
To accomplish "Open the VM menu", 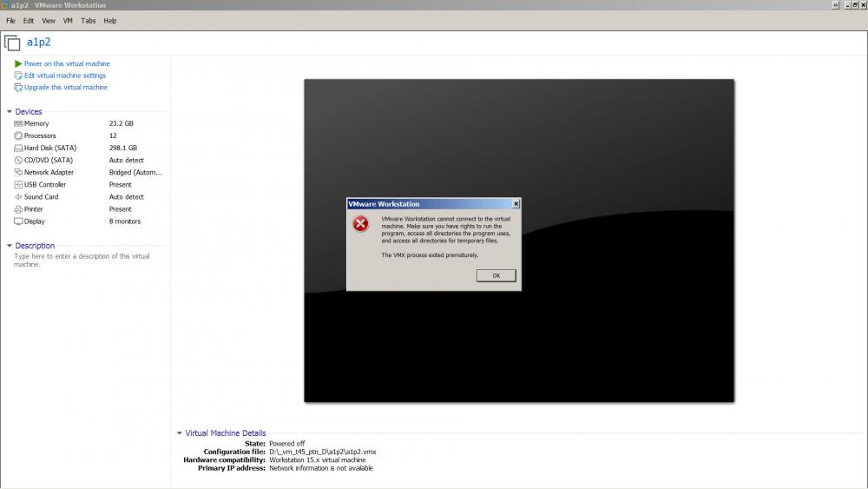I will [68, 21].
